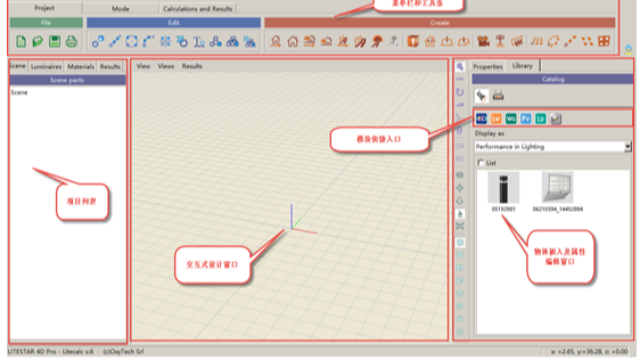
Task: Click the text 'T' Edit tool icon
Action: (199, 41)
